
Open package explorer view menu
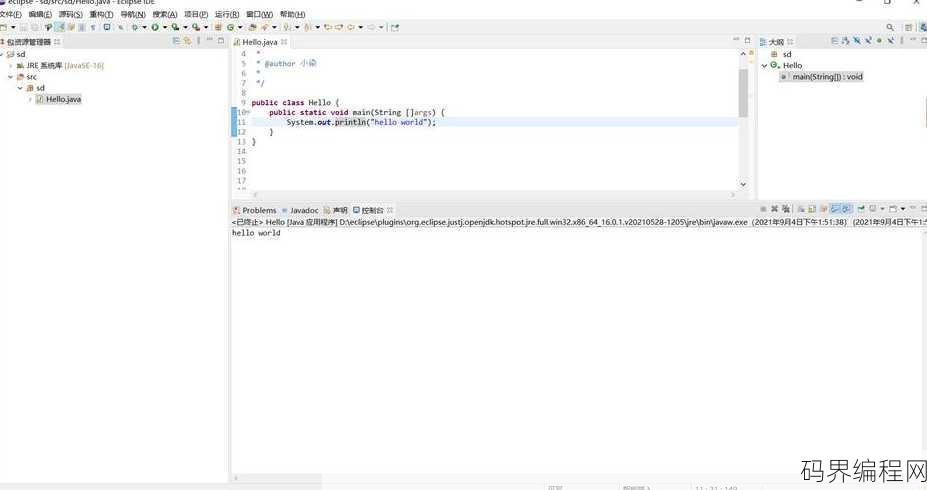pos(199,41)
